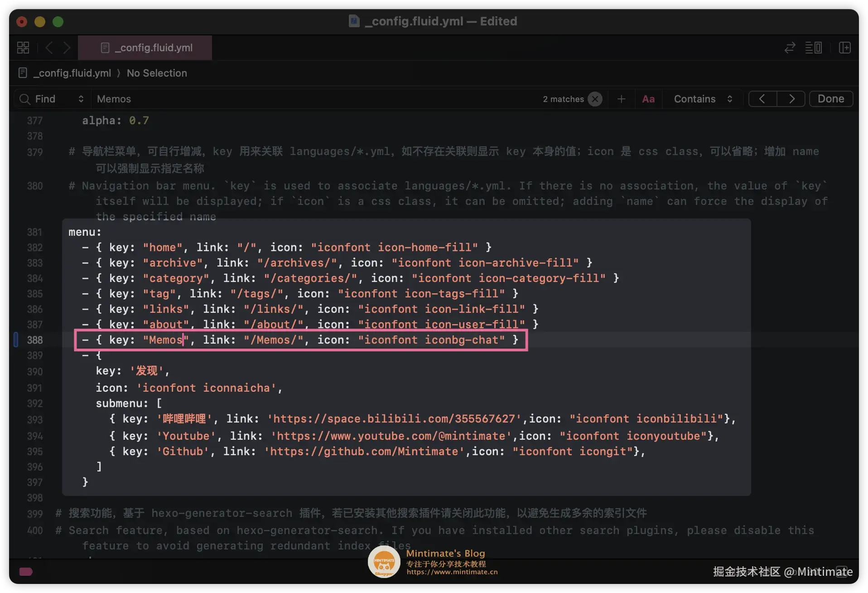The width and height of the screenshot is (868, 593).
Task: Click the 'submenu: [' line
Action: [x=129, y=403]
